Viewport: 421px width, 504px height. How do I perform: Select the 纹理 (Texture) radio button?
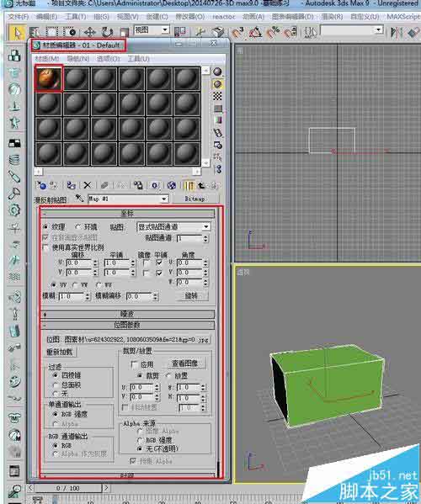45,227
